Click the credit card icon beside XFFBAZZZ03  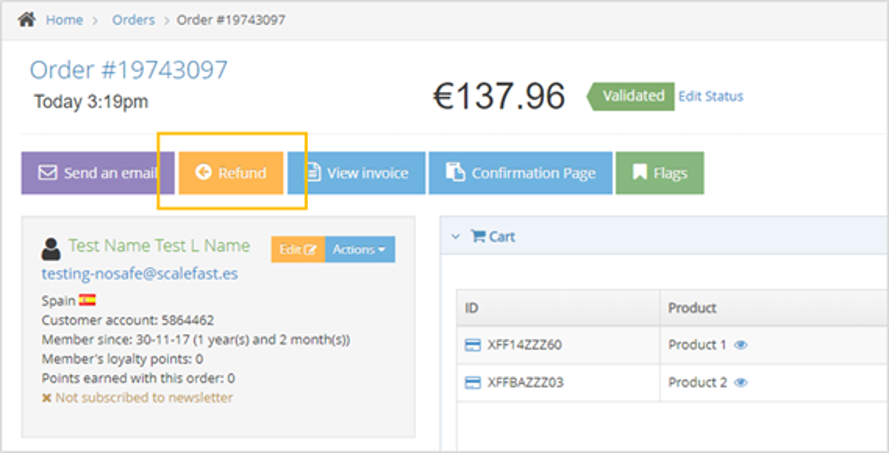[x=473, y=383]
